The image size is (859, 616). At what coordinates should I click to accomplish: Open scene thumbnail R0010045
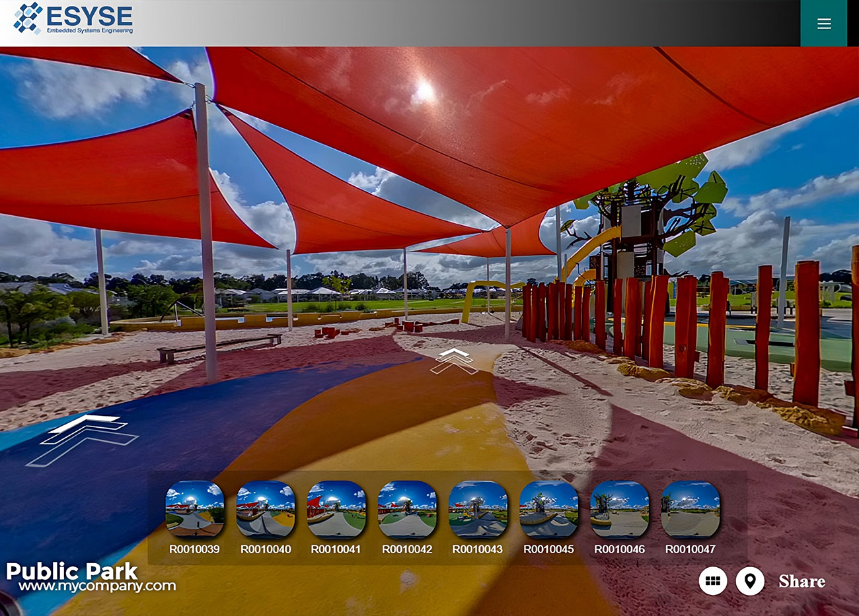coord(548,510)
